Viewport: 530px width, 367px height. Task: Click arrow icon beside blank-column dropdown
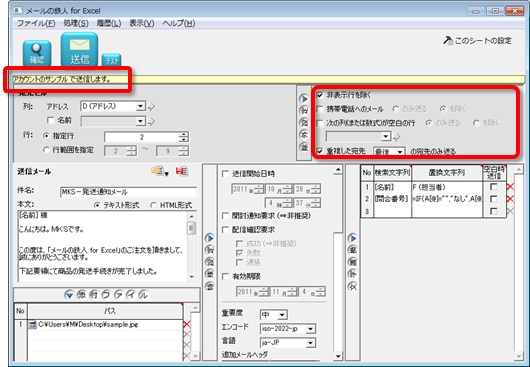point(396,137)
